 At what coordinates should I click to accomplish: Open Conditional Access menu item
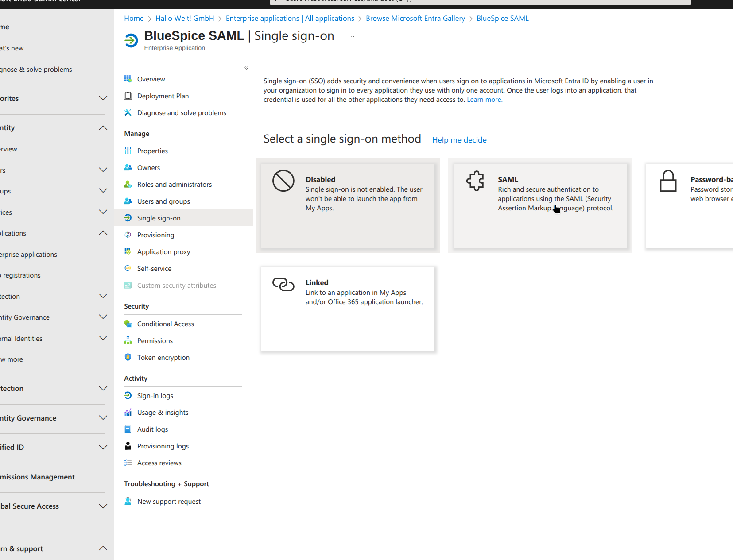(x=165, y=324)
